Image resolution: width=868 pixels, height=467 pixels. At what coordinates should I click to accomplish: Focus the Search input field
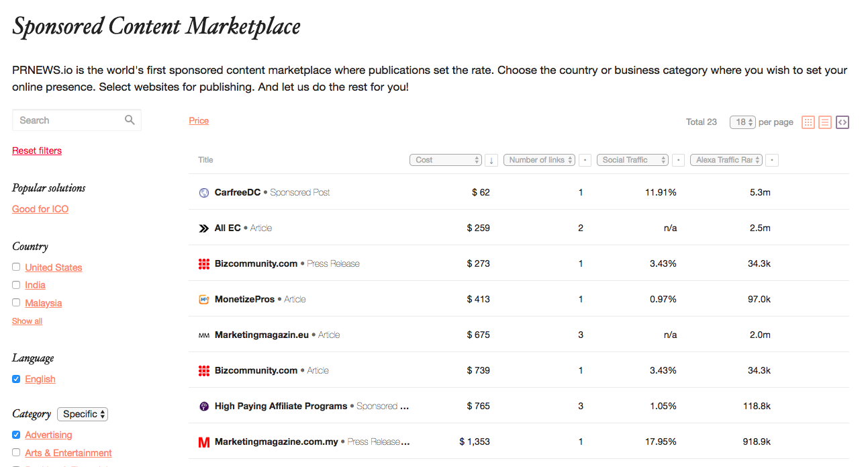[x=77, y=120]
